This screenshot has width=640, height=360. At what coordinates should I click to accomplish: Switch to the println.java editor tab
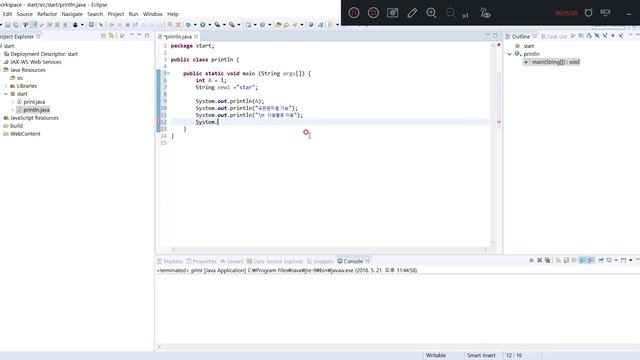tap(178, 36)
